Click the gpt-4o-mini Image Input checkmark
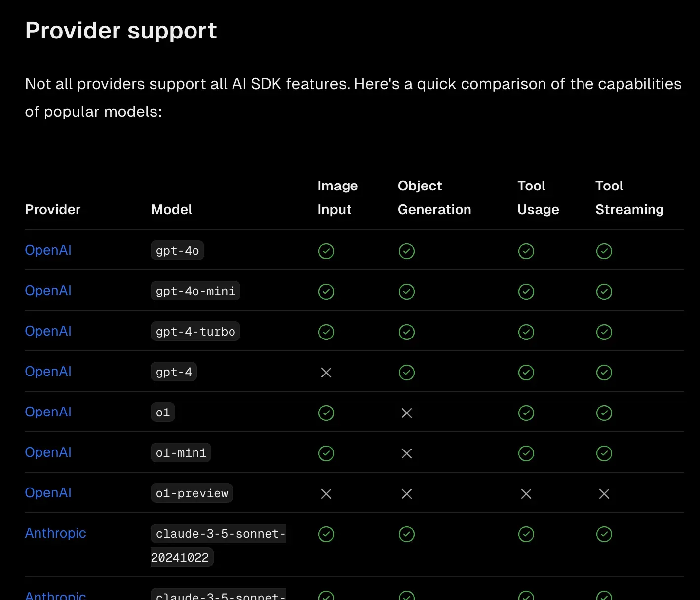The height and width of the screenshot is (600, 700). [x=326, y=292]
